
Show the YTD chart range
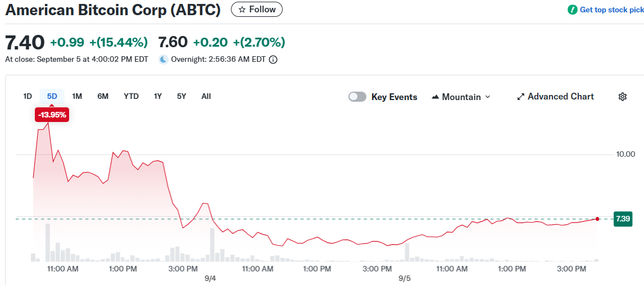[131, 96]
